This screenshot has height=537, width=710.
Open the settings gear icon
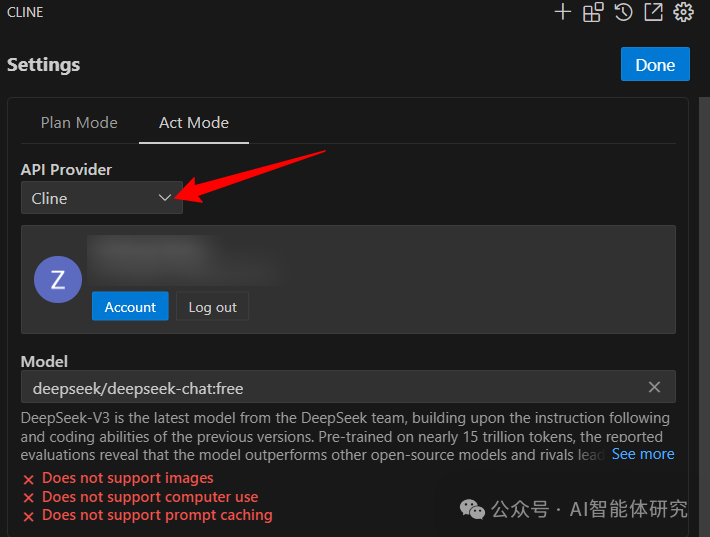coord(683,12)
